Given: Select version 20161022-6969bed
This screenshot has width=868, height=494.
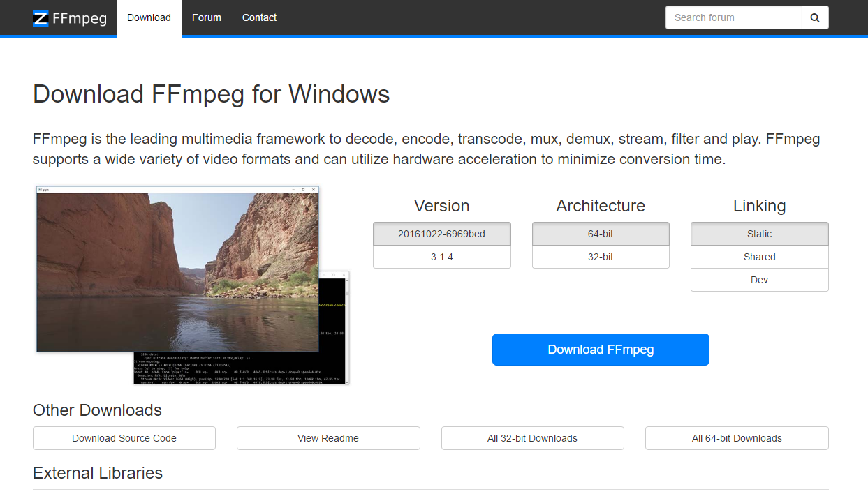Looking at the screenshot, I should pyautogui.click(x=442, y=234).
